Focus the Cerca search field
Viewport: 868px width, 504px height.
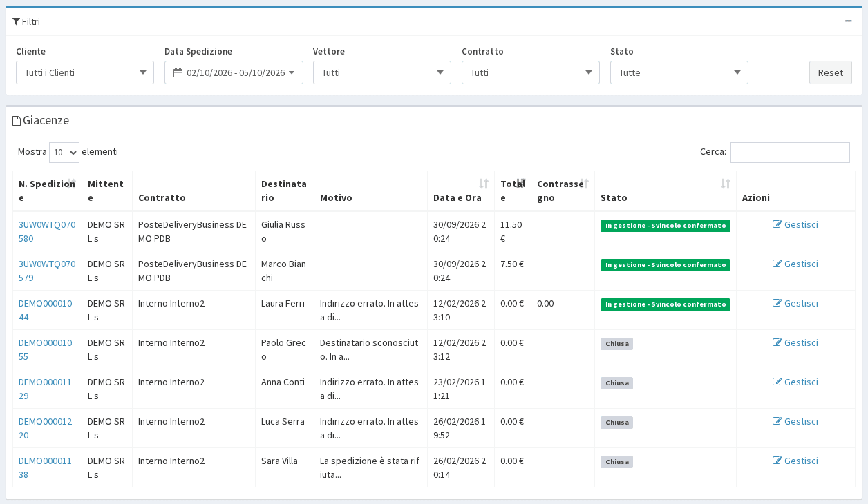(x=790, y=153)
